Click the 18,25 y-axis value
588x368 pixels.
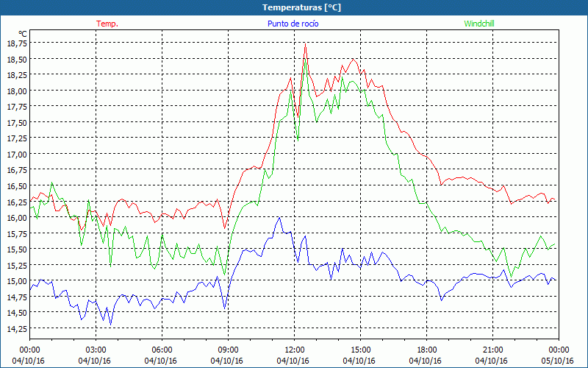point(17,75)
